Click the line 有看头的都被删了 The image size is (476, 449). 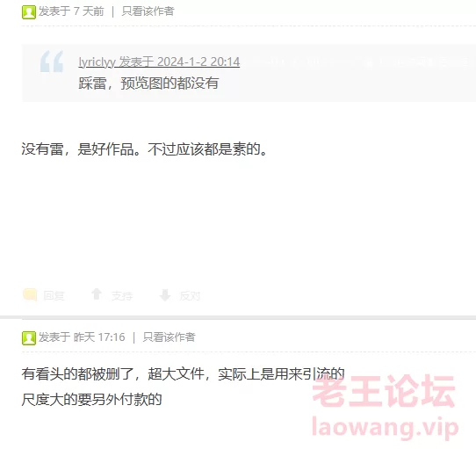click(77, 374)
